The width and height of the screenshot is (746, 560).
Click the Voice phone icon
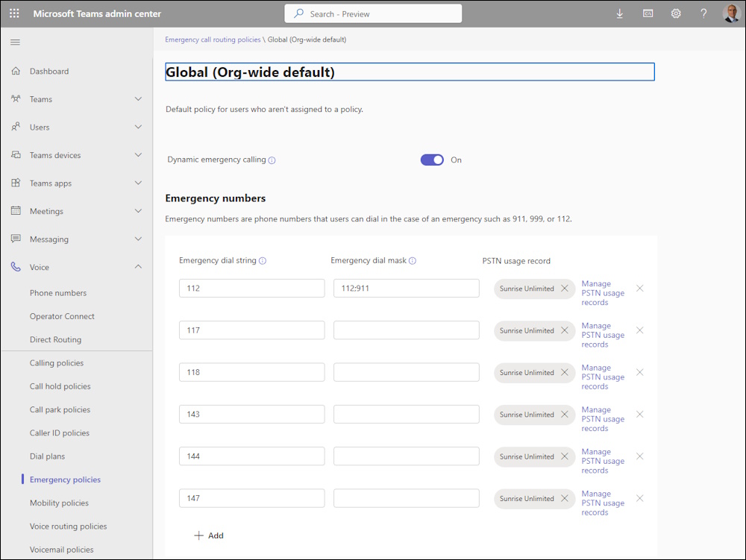coord(16,267)
